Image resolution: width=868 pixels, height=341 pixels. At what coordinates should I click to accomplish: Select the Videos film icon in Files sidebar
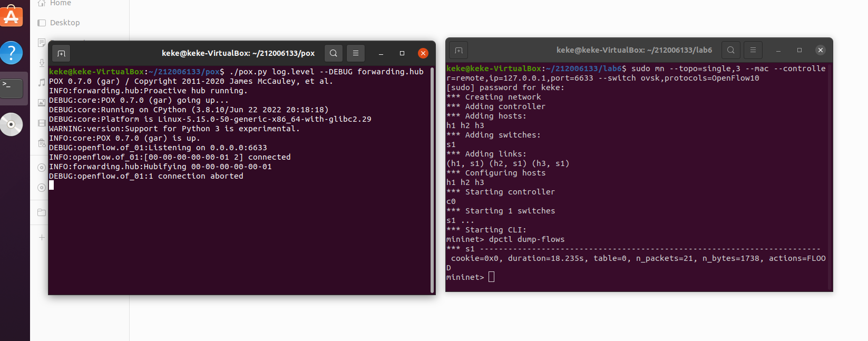click(x=42, y=123)
